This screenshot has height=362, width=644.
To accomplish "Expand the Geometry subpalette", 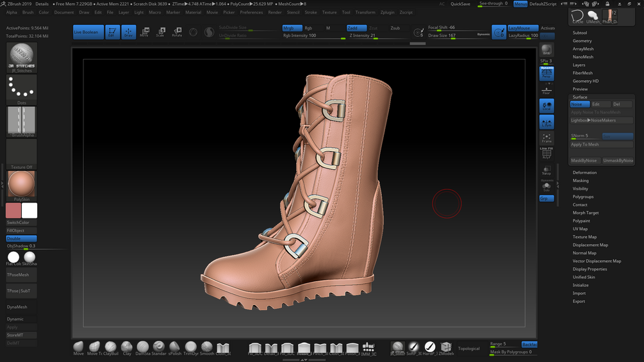I will click(582, 41).
